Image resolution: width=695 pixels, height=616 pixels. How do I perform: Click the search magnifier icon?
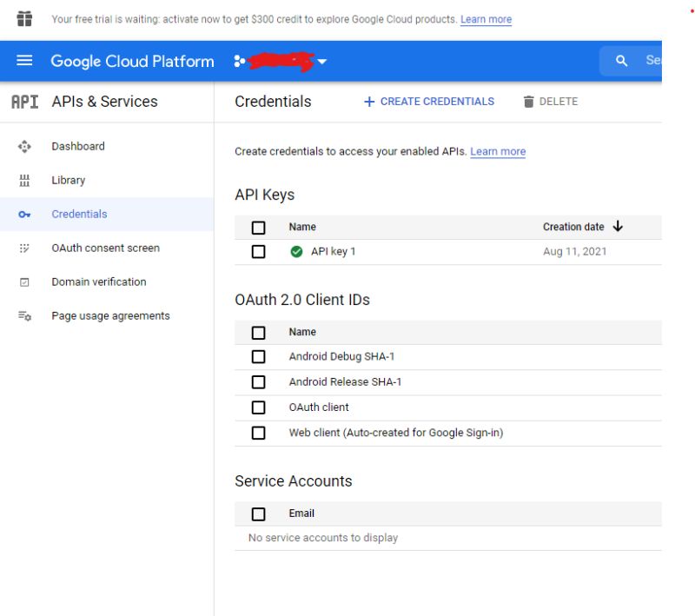coord(621,61)
